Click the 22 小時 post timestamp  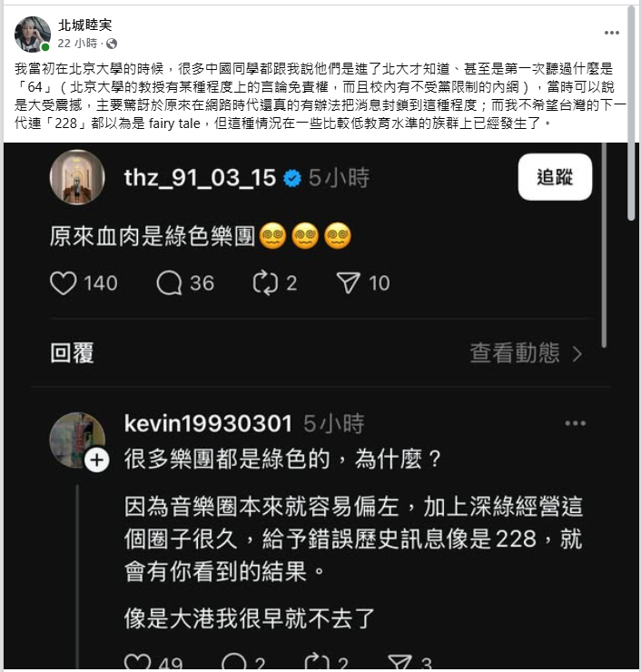pos(77,44)
